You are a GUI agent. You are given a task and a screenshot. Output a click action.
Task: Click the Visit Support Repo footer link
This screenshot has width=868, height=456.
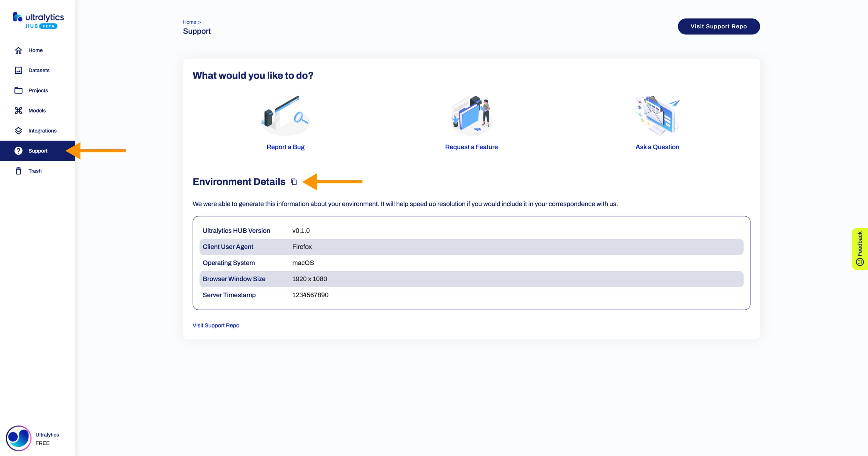(x=216, y=325)
